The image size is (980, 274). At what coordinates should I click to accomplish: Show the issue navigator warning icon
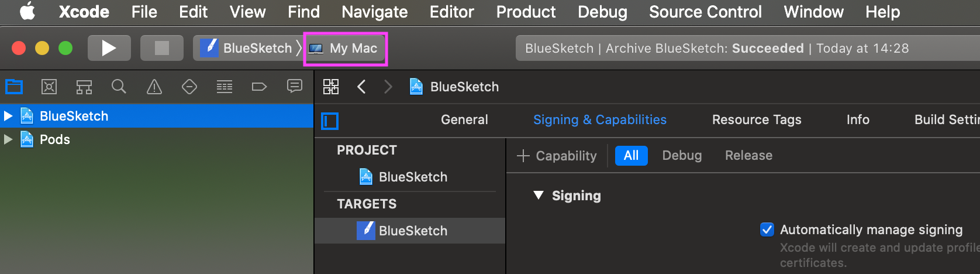(x=154, y=87)
